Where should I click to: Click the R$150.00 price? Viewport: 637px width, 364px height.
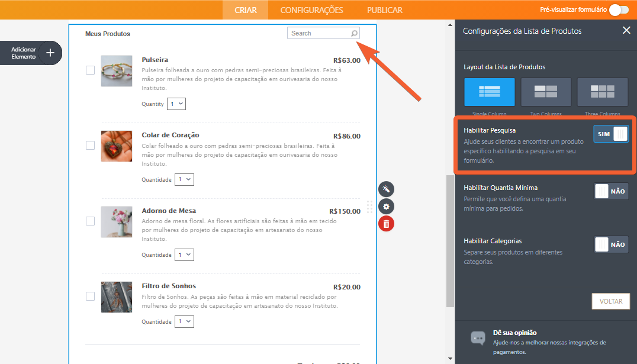pyautogui.click(x=345, y=211)
